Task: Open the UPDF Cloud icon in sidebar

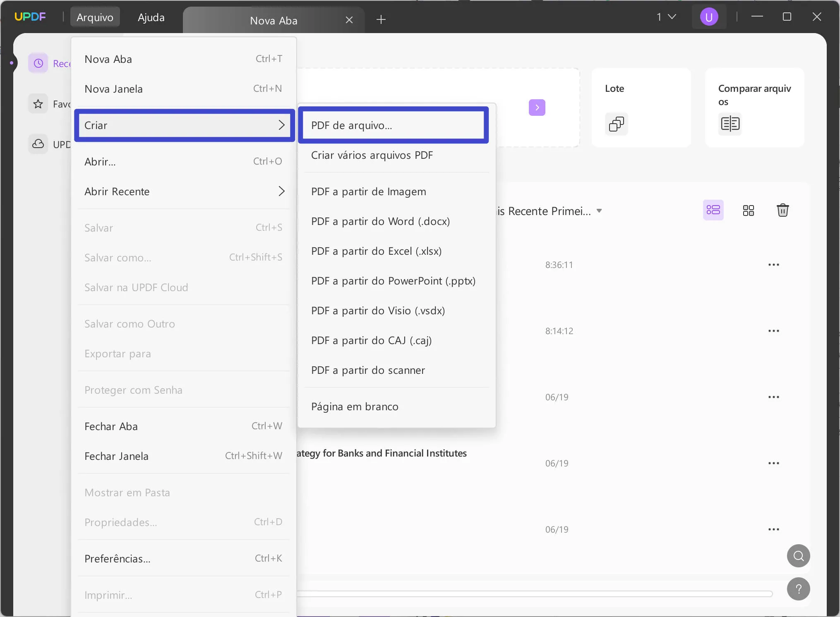Action: [x=38, y=144]
